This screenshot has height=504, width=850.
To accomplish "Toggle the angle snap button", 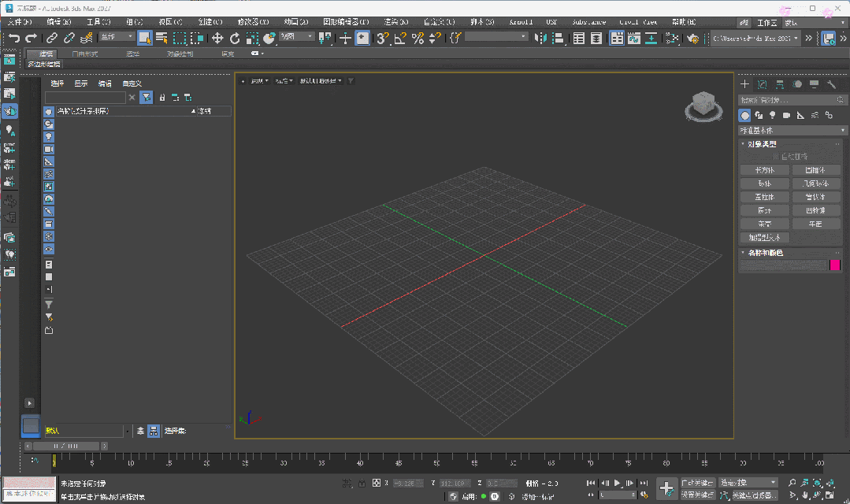I will point(400,38).
